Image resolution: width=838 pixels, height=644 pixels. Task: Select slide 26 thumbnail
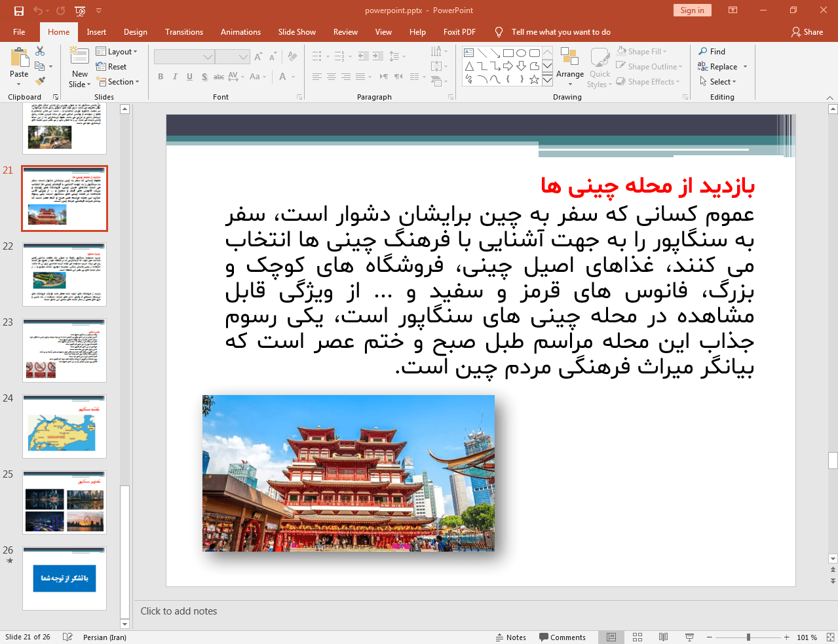click(x=64, y=578)
